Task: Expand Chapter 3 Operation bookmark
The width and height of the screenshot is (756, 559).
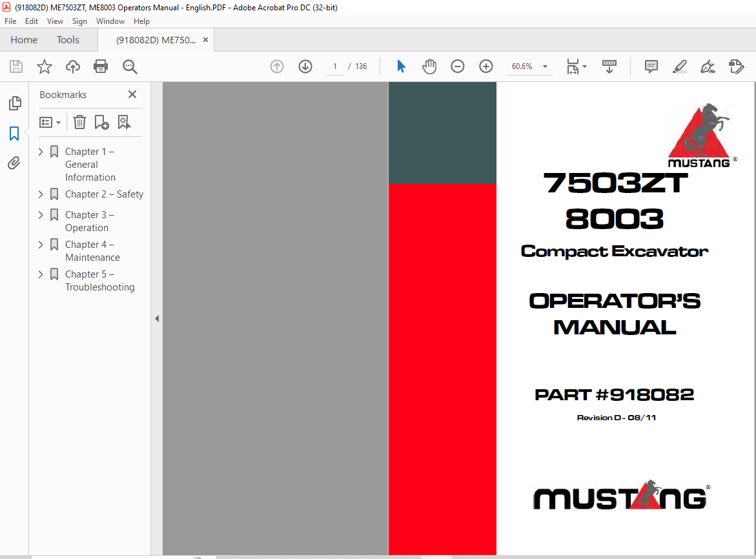Action: click(x=41, y=215)
